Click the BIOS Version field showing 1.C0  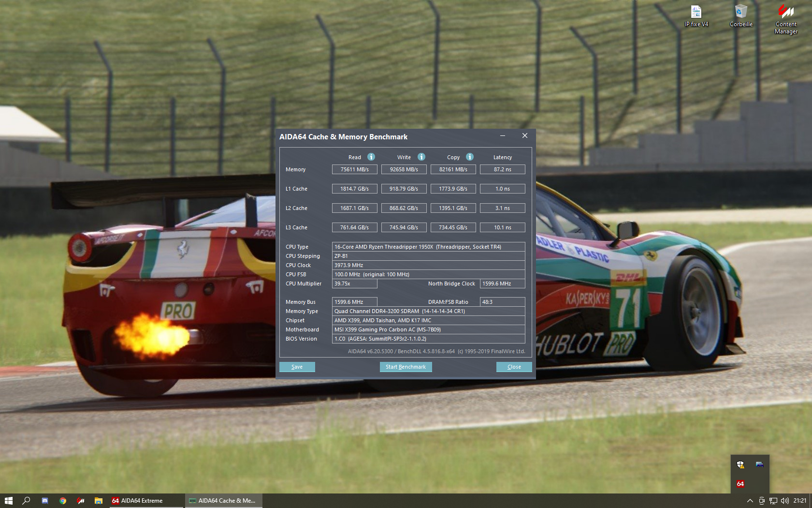[x=429, y=339]
